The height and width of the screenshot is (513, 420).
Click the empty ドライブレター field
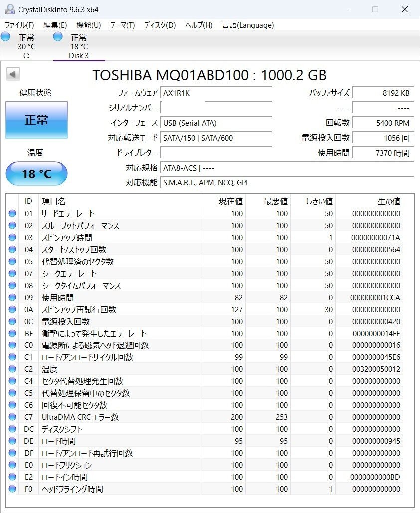(216, 153)
